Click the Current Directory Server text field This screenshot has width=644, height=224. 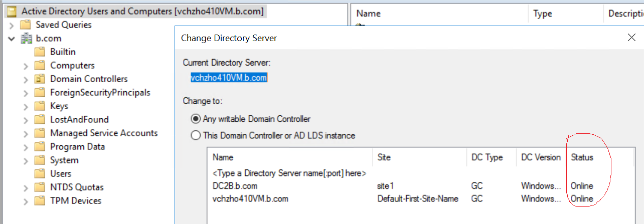[229, 78]
